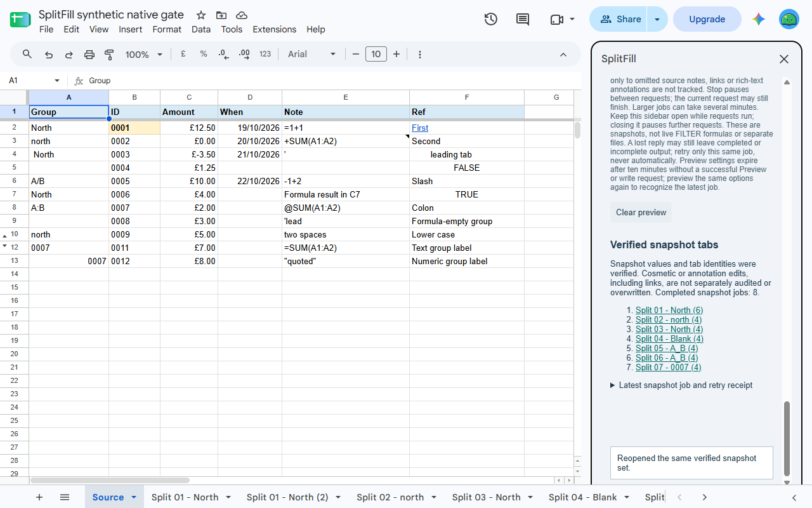812x508 pixels.
Task: Open the Format menu
Action: [167, 29]
